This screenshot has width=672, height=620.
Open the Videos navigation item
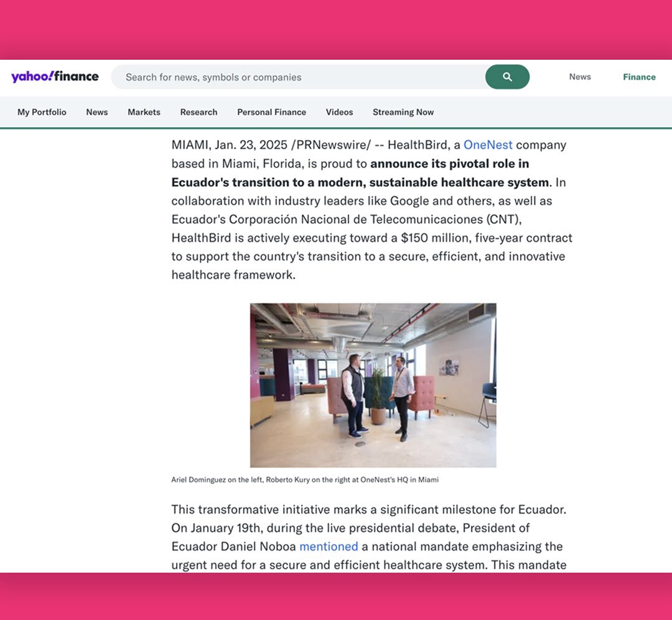[340, 112]
